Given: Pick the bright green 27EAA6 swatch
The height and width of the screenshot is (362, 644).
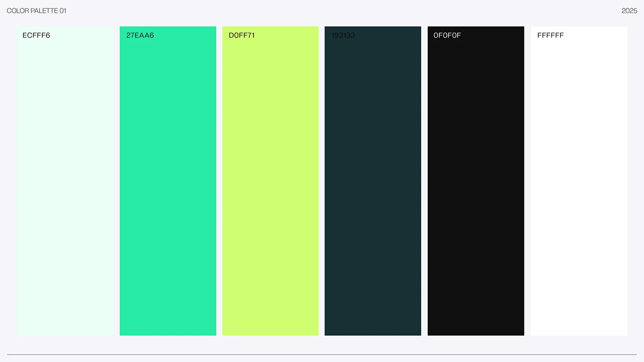Looking at the screenshot, I should (168, 184).
